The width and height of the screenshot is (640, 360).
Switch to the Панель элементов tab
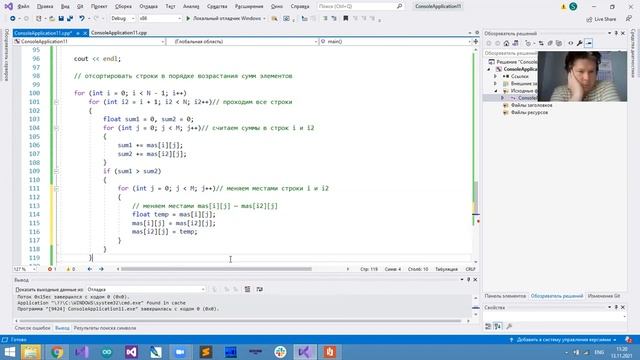pyautogui.click(x=505, y=296)
